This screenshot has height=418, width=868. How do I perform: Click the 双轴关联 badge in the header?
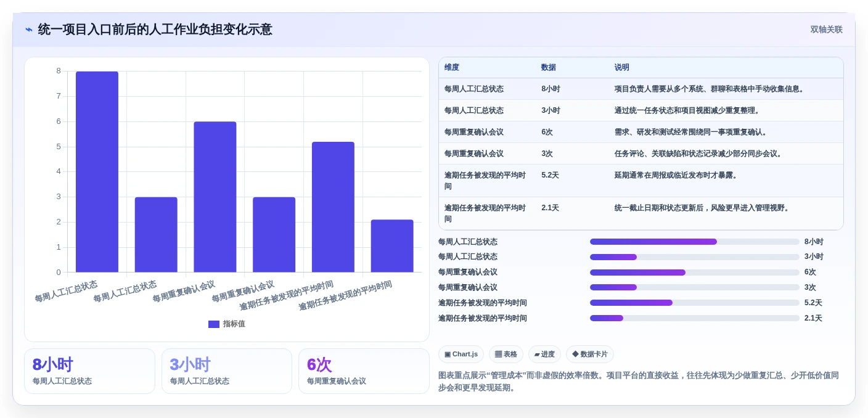coord(826,30)
